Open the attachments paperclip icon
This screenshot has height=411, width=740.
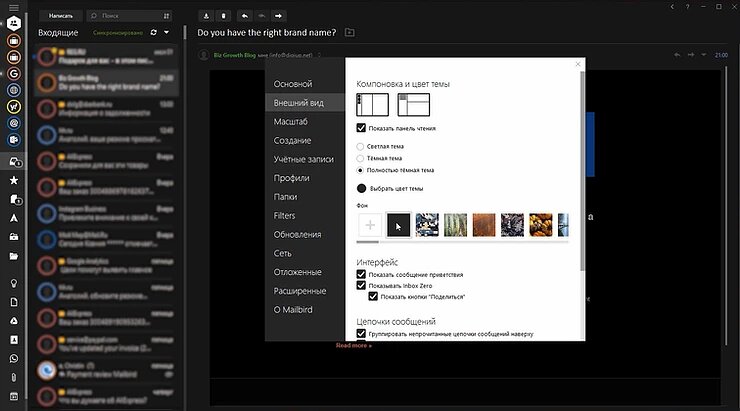(14, 377)
